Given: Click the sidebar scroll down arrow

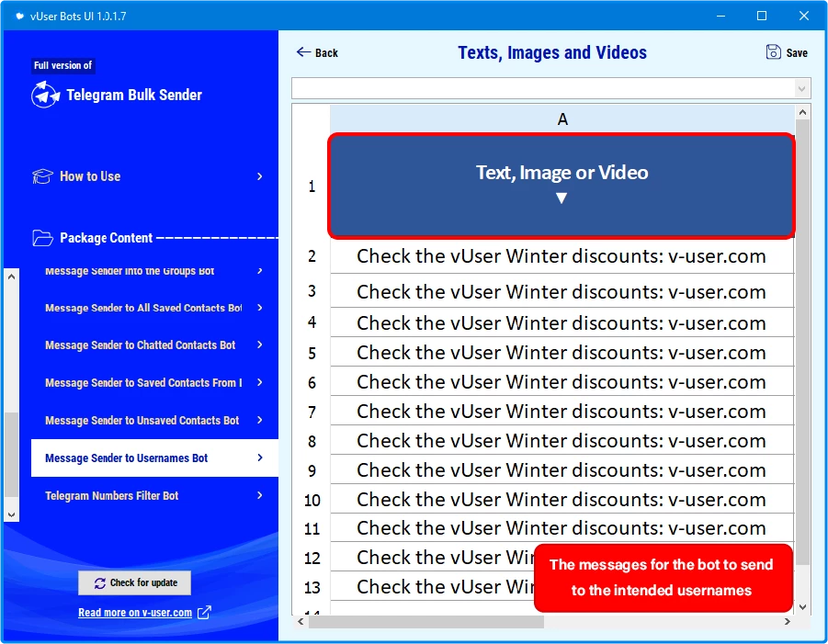Looking at the screenshot, I should tap(12, 514).
